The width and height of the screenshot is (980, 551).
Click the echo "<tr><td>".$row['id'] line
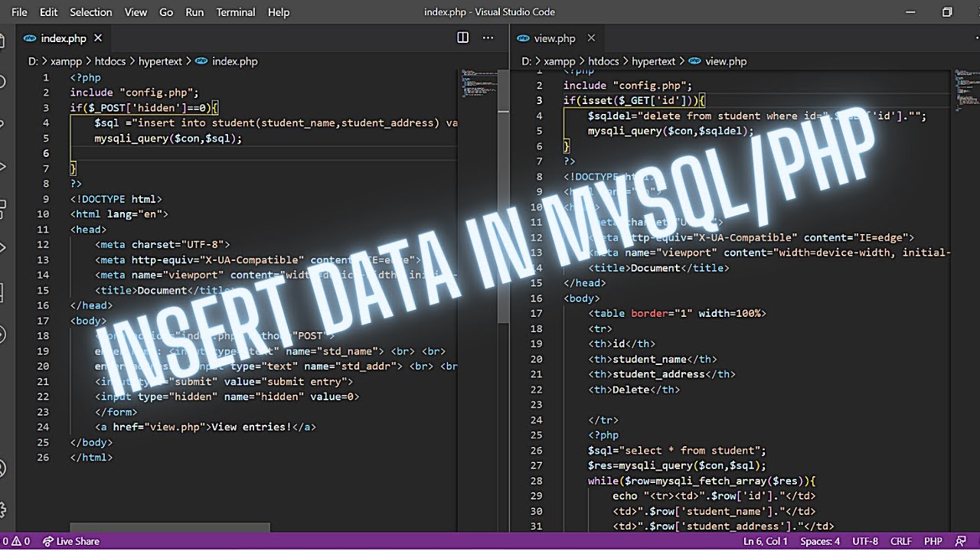(x=714, y=496)
